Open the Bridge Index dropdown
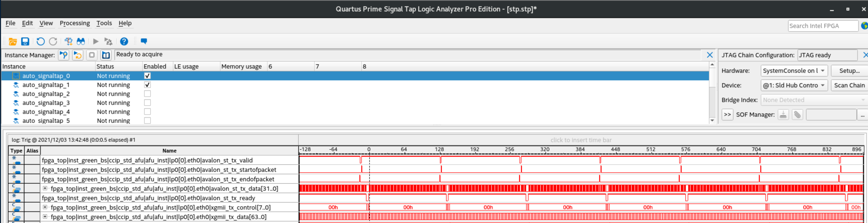This screenshot has height=223, width=868. 814,100
